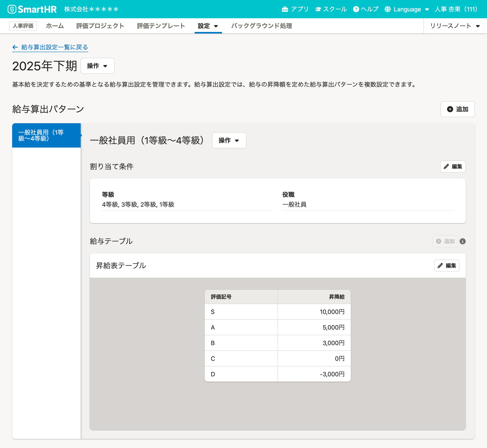487x448 pixels.
Task: Open the アプリ toolbox icon
Action: coord(285,9)
